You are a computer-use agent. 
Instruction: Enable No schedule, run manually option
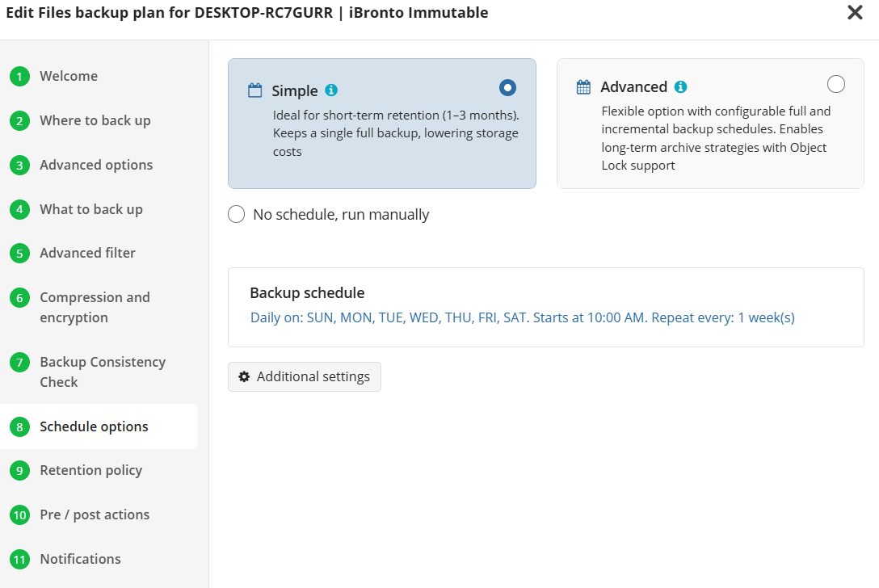[237, 215]
